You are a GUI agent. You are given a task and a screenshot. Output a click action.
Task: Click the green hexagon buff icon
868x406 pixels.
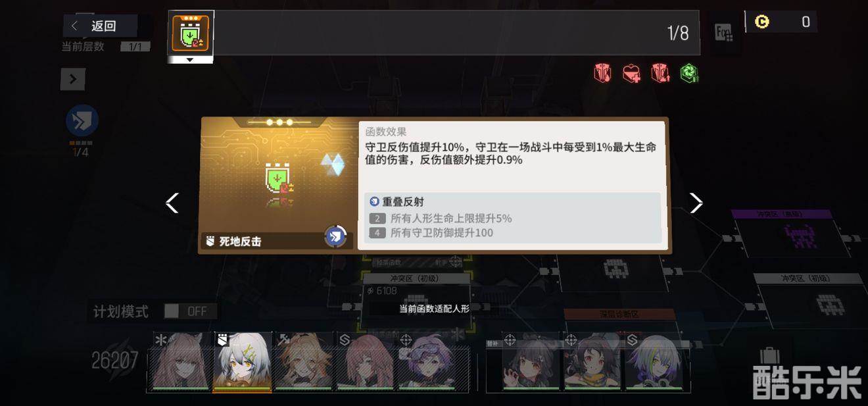[688, 73]
